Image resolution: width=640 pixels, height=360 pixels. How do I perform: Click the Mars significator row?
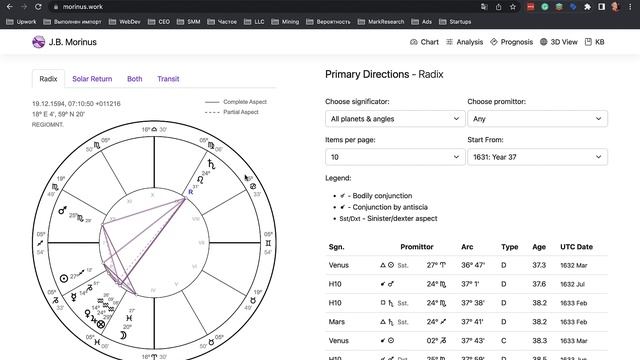467,322
